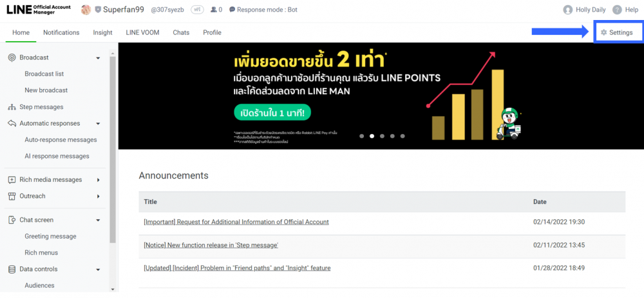Click the LINE Official Account Manager logo

click(x=39, y=10)
